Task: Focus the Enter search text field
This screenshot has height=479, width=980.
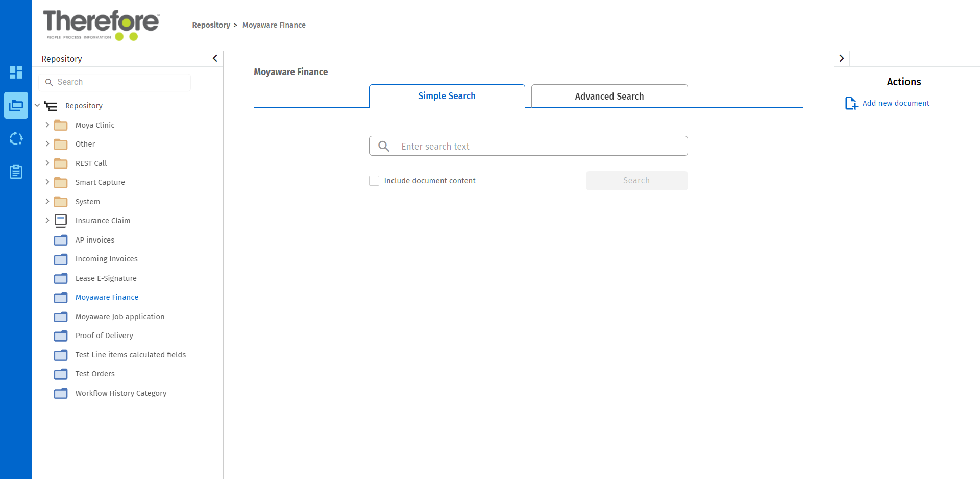Action: coord(528,146)
